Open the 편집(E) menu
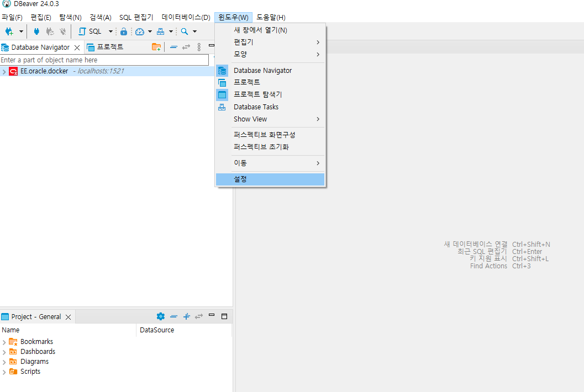The height and width of the screenshot is (392, 584). click(x=41, y=18)
